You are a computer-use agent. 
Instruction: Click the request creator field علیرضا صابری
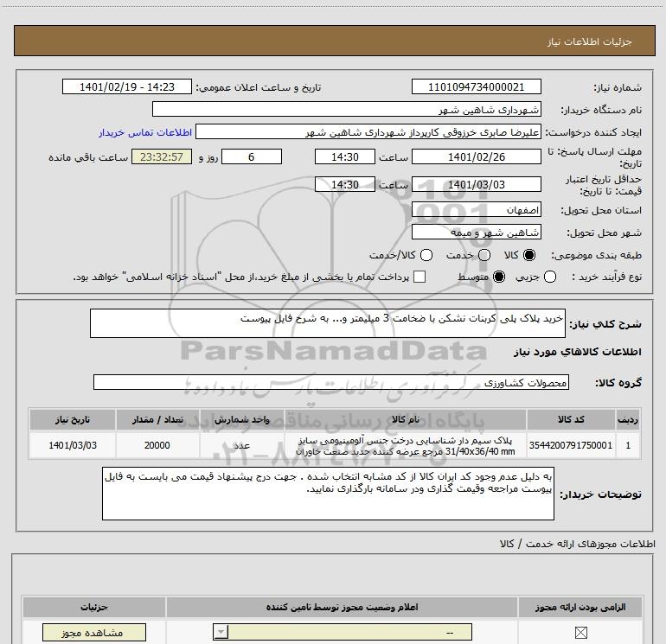(x=368, y=132)
